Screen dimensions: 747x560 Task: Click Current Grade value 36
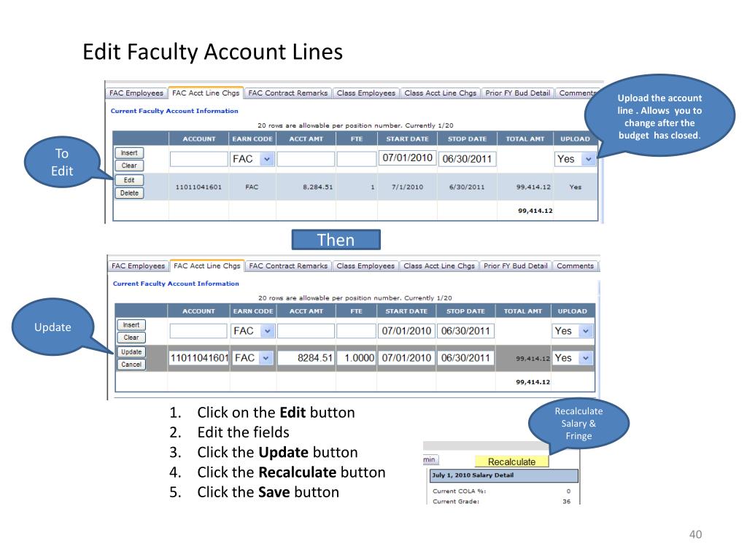click(566, 502)
